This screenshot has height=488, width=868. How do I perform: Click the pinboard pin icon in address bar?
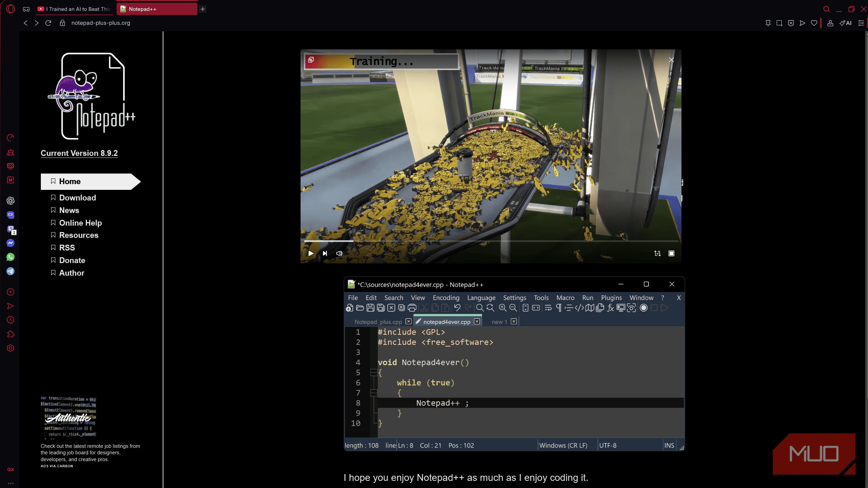(768, 23)
